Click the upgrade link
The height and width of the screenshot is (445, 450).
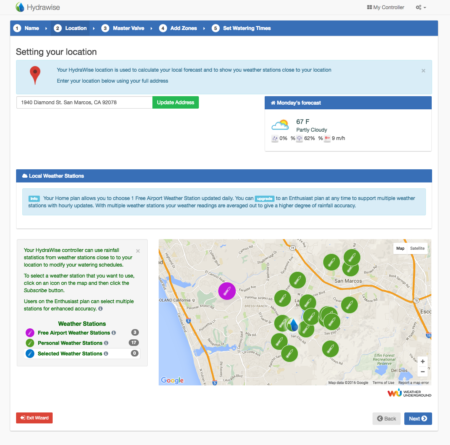pyautogui.click(x=265, y=199)
